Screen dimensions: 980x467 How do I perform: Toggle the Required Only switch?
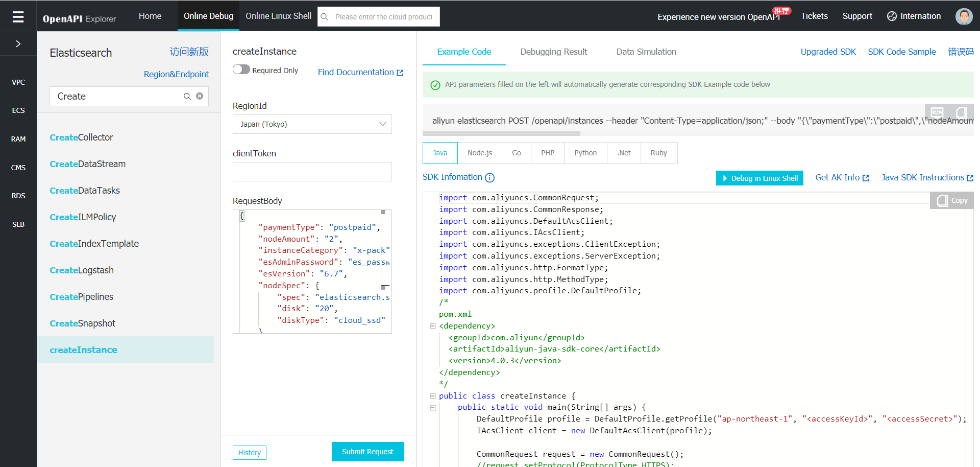pos(241,69)
